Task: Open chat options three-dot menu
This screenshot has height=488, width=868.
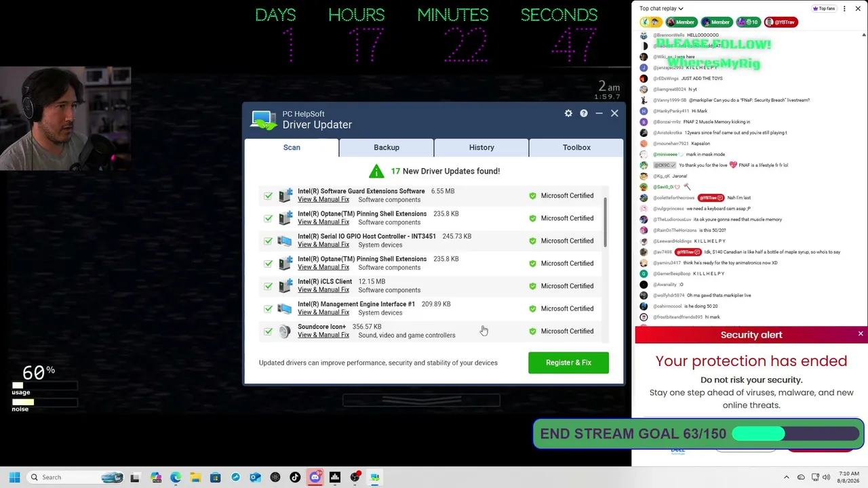Action: [844, 9]
